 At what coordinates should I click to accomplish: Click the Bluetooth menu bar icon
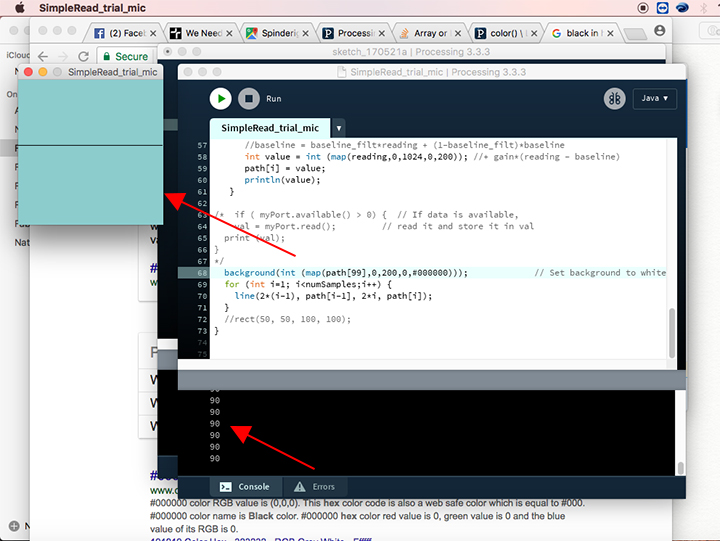pos(703,8)
